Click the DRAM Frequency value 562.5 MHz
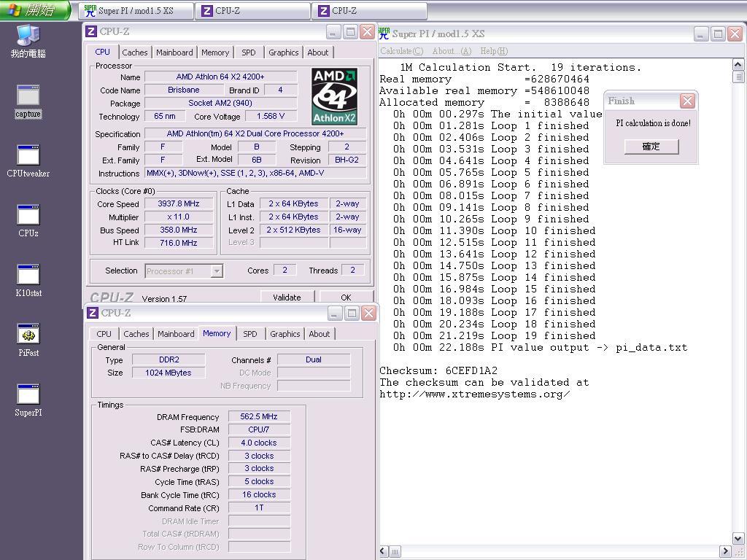This screenshot has height=560, width=747. click(259, 416)
